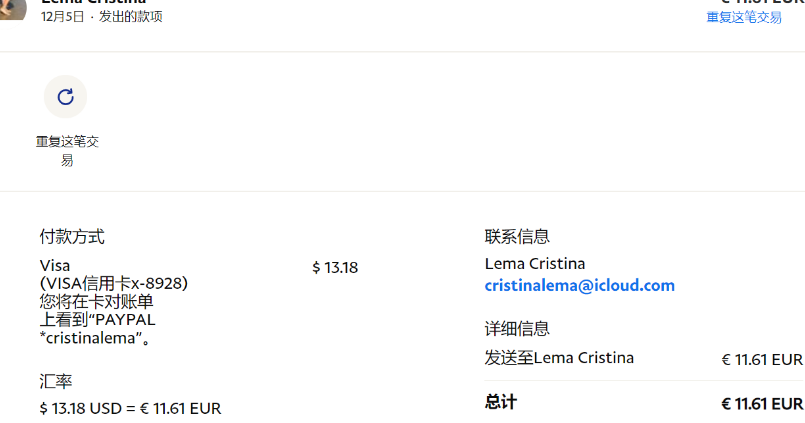
Task: Click the bold total € 11.61 EUR amount
Action: point(762,404)
